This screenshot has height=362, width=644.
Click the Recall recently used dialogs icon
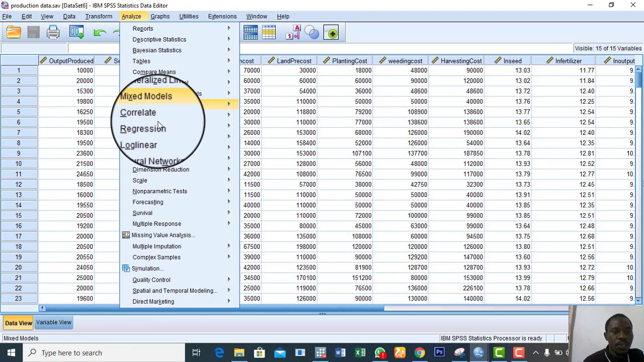click(x=76, y=33)
